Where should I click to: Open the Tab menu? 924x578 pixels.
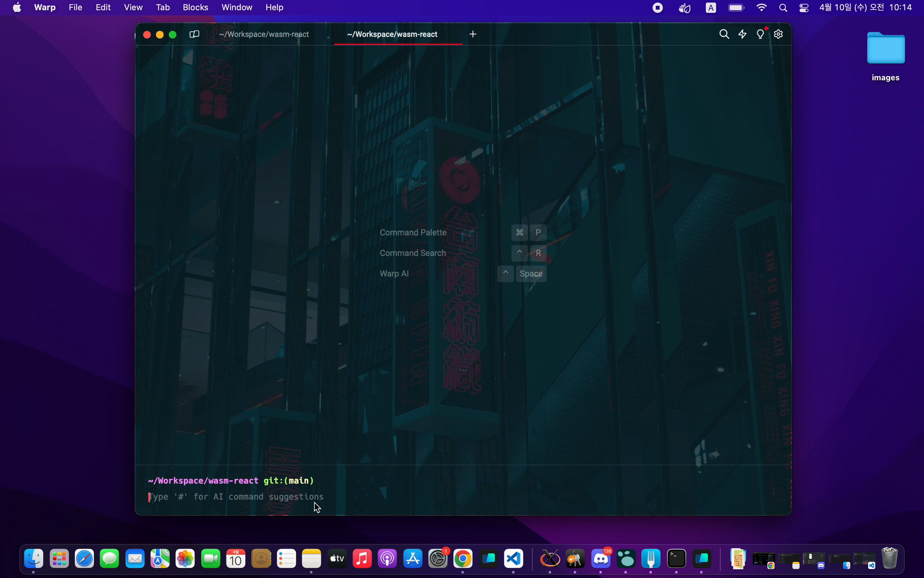click(163, 8)
